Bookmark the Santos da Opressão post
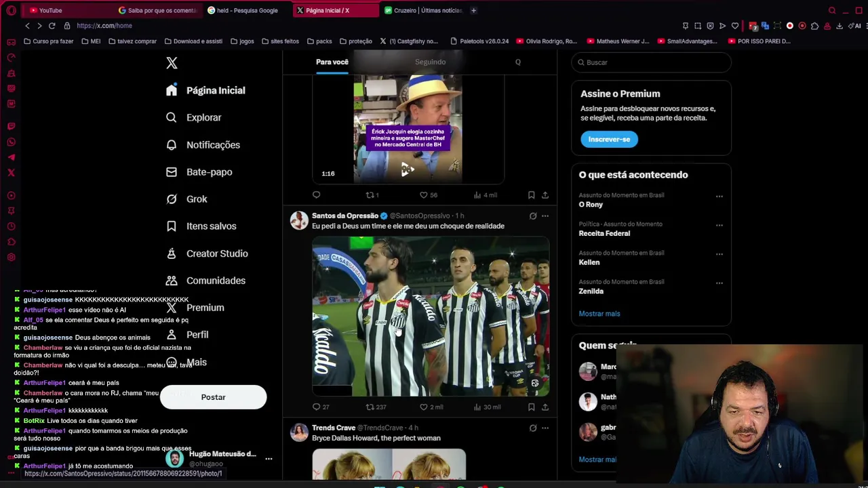 pyautogui.click(x=531, y=407)
